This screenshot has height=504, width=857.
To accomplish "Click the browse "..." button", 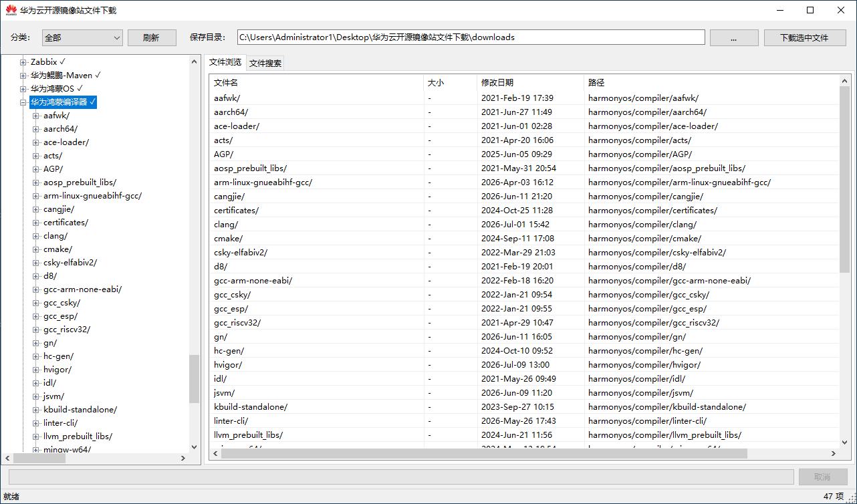I will pyautogui.click(x=734, y=38).
